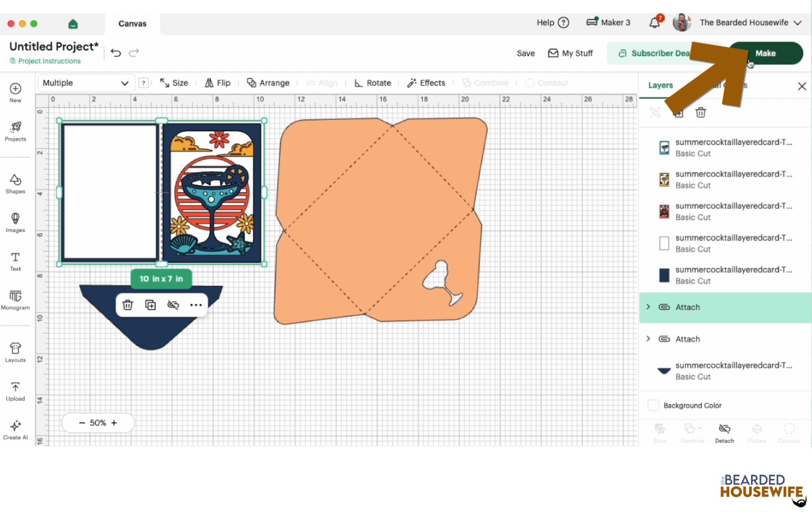The image size is (812, 516).
Task: Zoom out with the minus button
Action: click(82, 423)
